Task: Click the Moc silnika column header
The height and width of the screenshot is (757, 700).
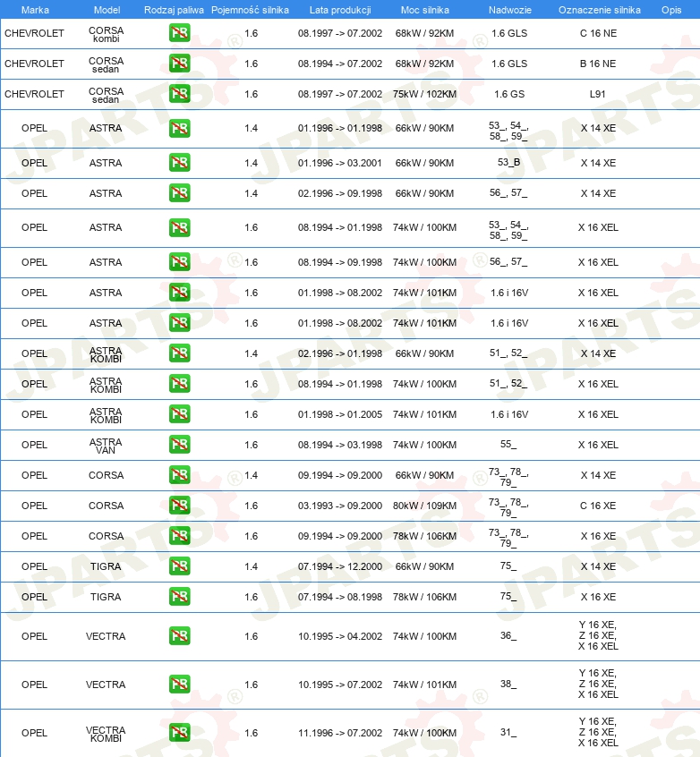Action: point(424,10)
